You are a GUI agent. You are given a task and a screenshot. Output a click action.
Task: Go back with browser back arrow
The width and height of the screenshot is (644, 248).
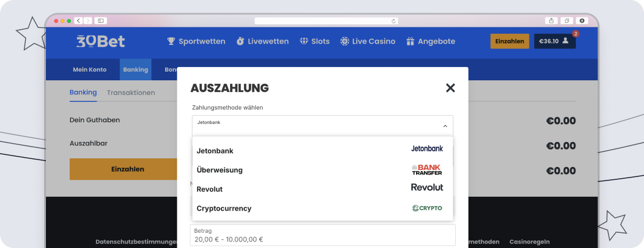(78, 20)
